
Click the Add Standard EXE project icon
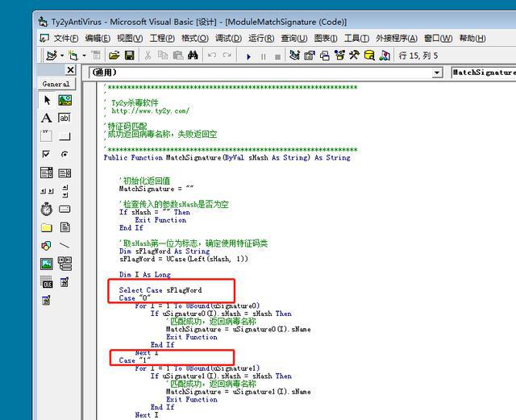point(52,56)
